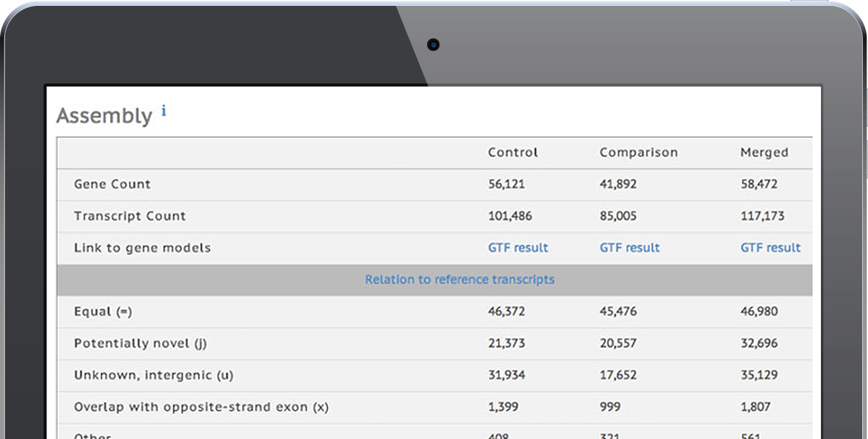This screenshot has width=868, height=439.
Task: Select the Equal (=) row label
Action: (103, 312)
